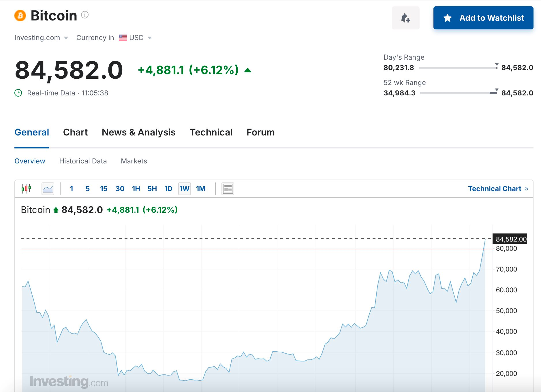541x392 pixels.
Task: Toggle the news overlay icon on chart
Action: click(x=228, y=189)
